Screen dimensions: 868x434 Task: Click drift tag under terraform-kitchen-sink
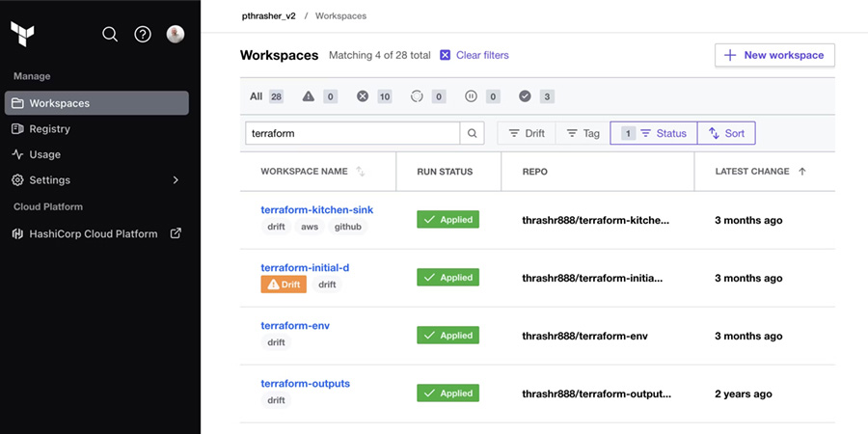[276, 227]
